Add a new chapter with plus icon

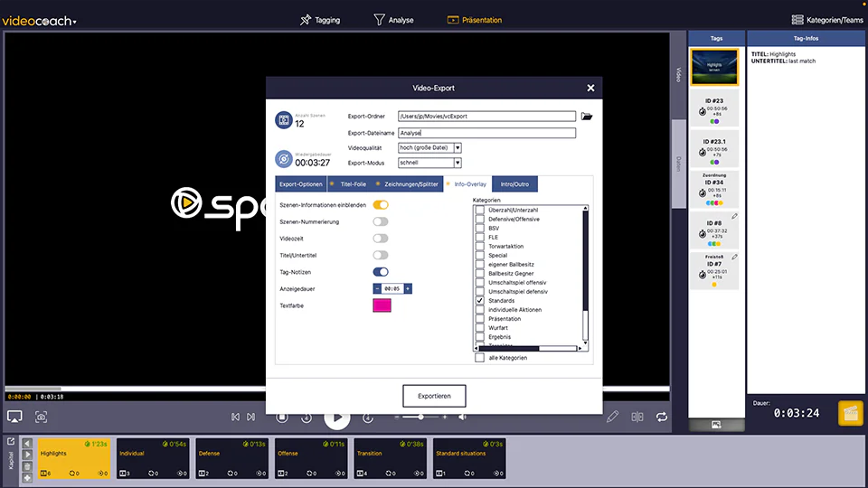27,477
